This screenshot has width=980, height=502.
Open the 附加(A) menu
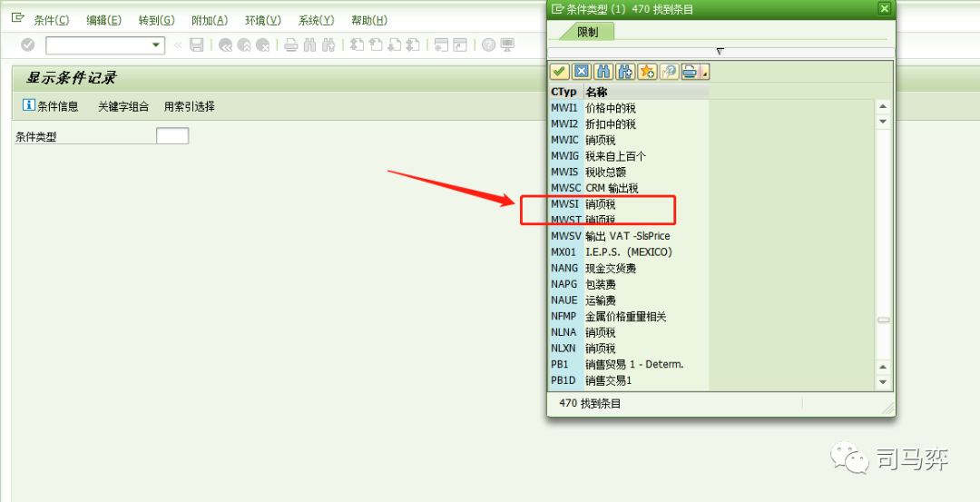[x=210, y=21]
